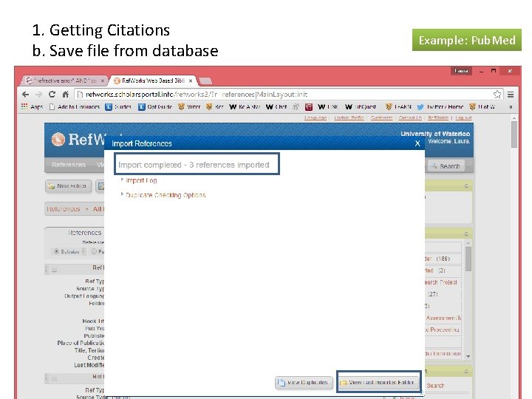The height and width of the screenshot is (399, 532).
Task: Click the RefWorks logo
Action: [x=78, y=140]
